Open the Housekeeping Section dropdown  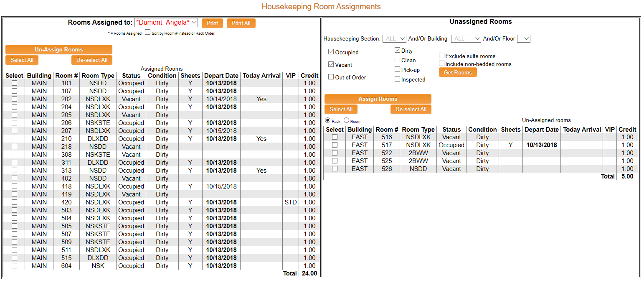click(393, 38)
